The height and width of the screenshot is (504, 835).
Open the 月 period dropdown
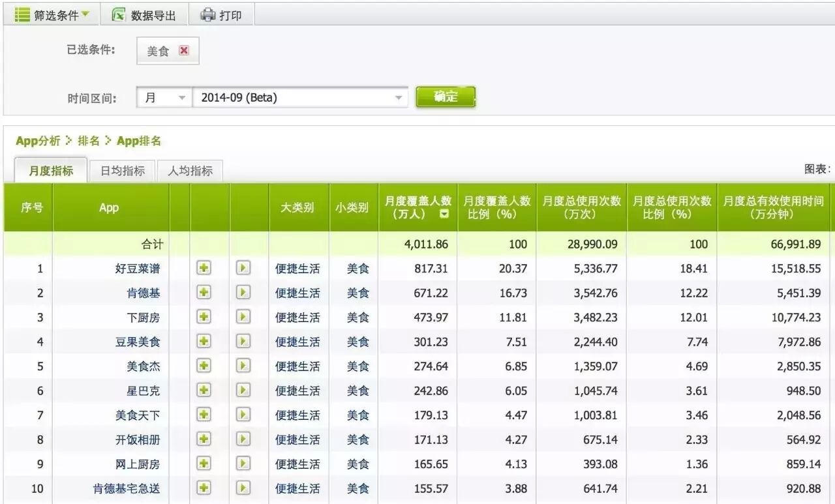point(164,98)
